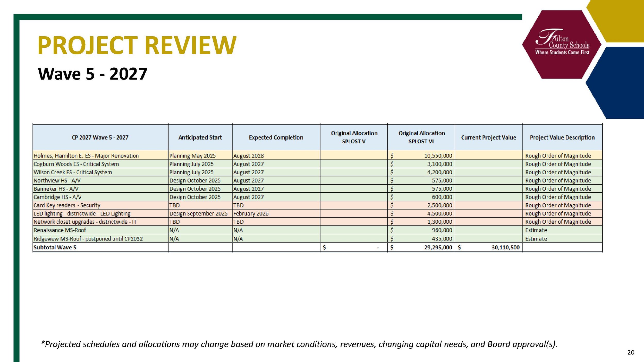This screenshot has height=362, width=644.
Task: Click Planning May 2025 start cell
Action: 200,156
